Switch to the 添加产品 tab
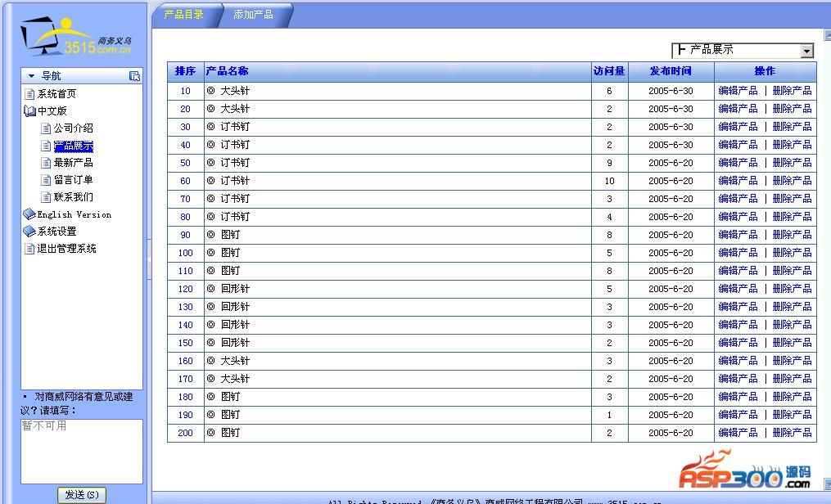This screenshot has width=831, height=504. tap(253, 15)
